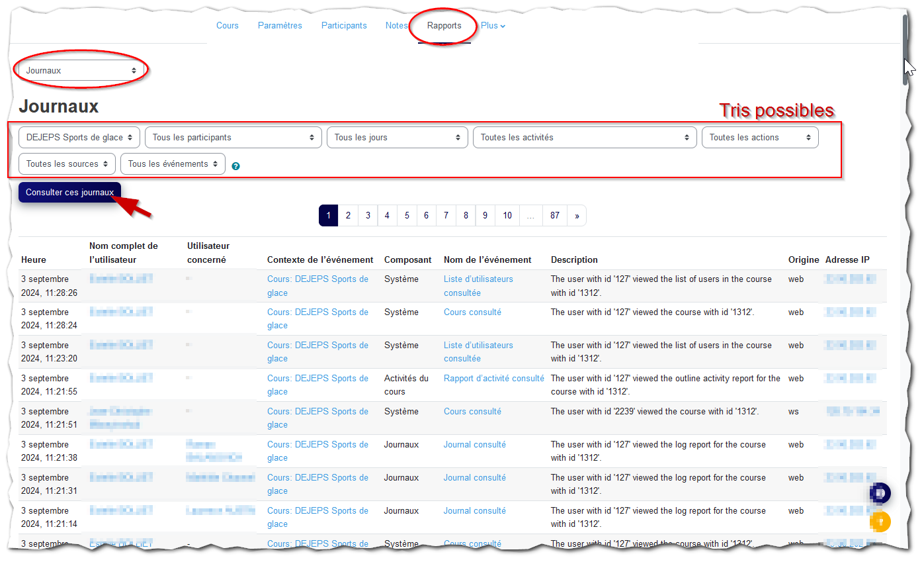Jump to page 7 in the pagination
The image size is (924, 562).
(x=446, y=216)
